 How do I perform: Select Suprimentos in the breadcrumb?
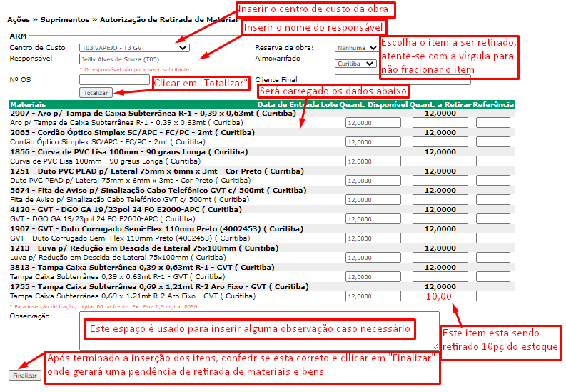tap(69, 20)
